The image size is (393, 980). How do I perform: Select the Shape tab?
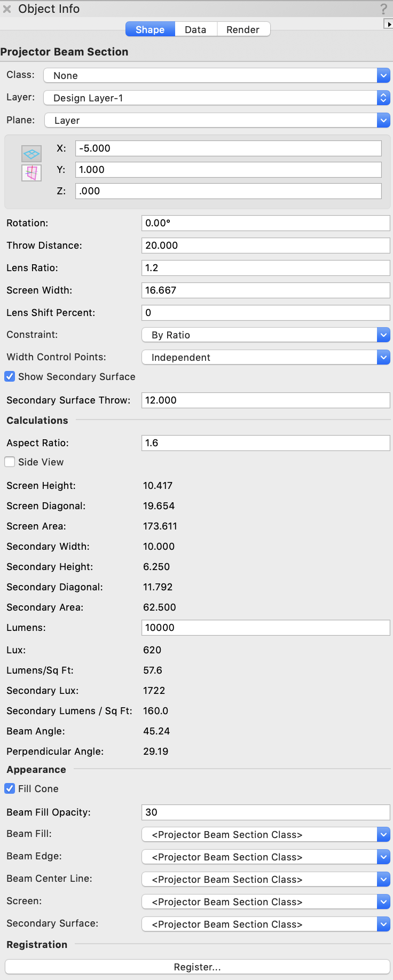150,30
